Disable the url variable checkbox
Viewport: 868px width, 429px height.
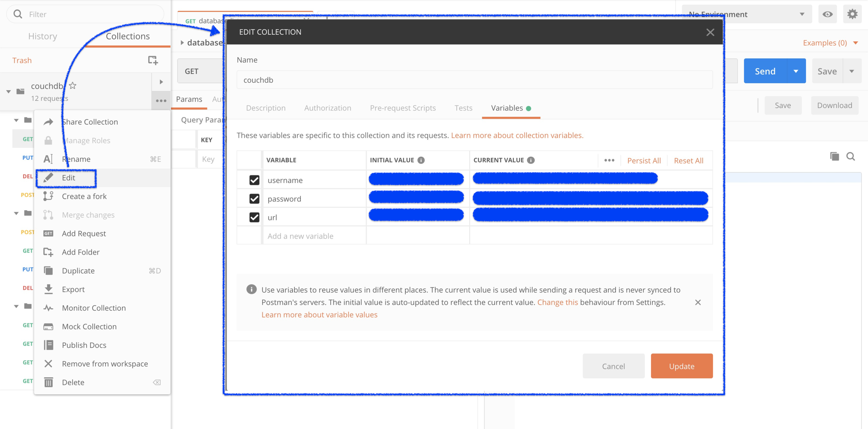[254, 217]
